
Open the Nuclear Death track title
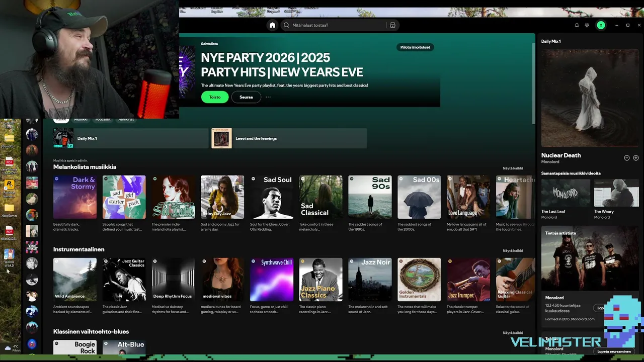[561, 155]
